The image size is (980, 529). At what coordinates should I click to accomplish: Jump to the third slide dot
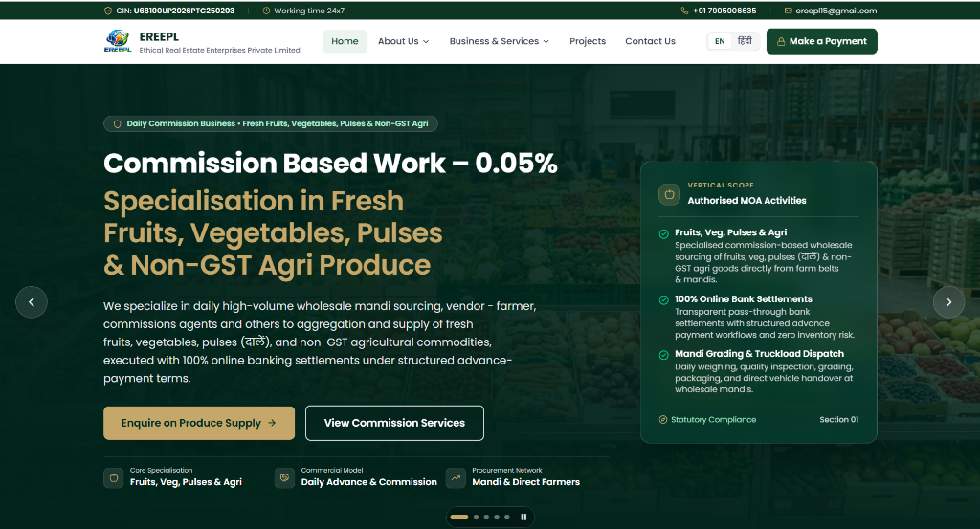[486, 518]
